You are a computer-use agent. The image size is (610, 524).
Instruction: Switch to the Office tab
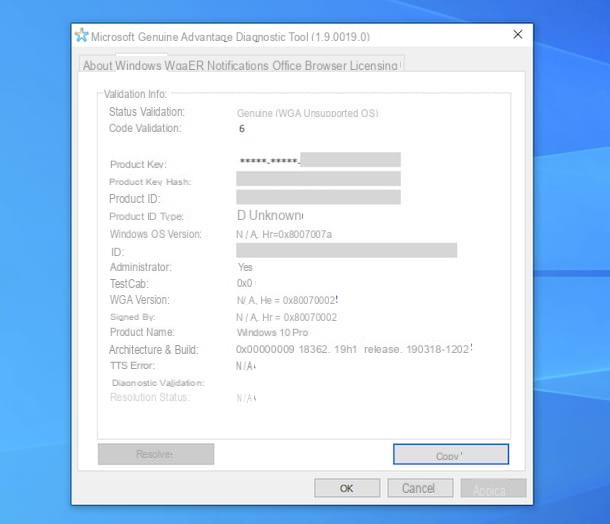tap(287, 66)
